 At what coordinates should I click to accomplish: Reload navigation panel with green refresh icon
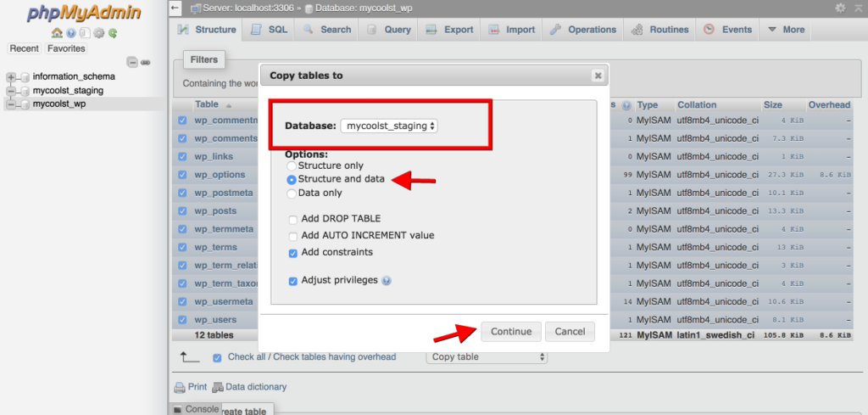coord(112,33)
